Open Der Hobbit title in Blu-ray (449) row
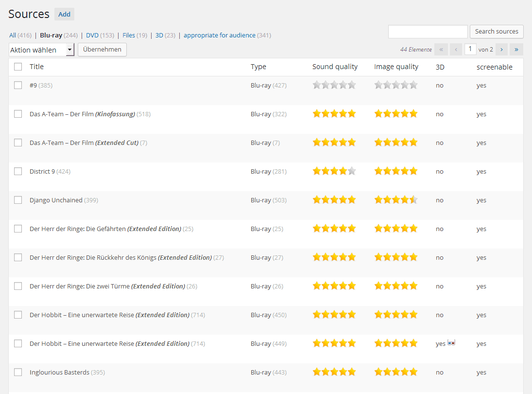Screen dimensions: 532x394 (x=109, y=343)
